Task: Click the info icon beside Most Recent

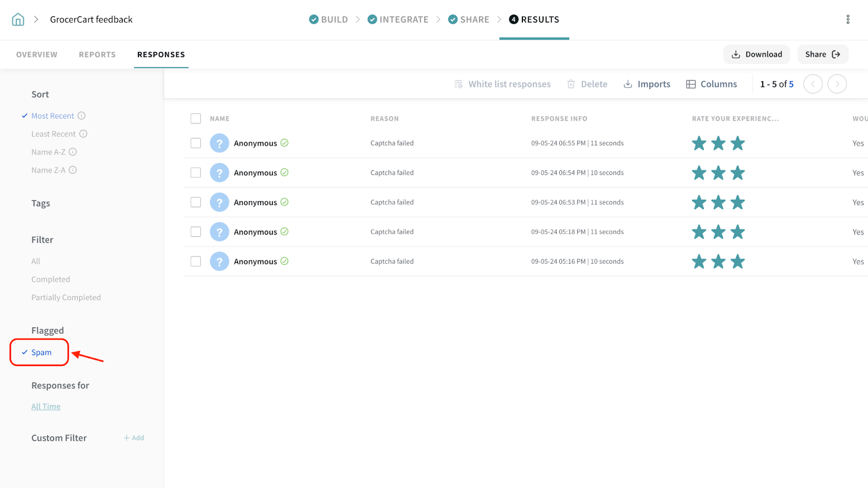Action: (81, 116)
